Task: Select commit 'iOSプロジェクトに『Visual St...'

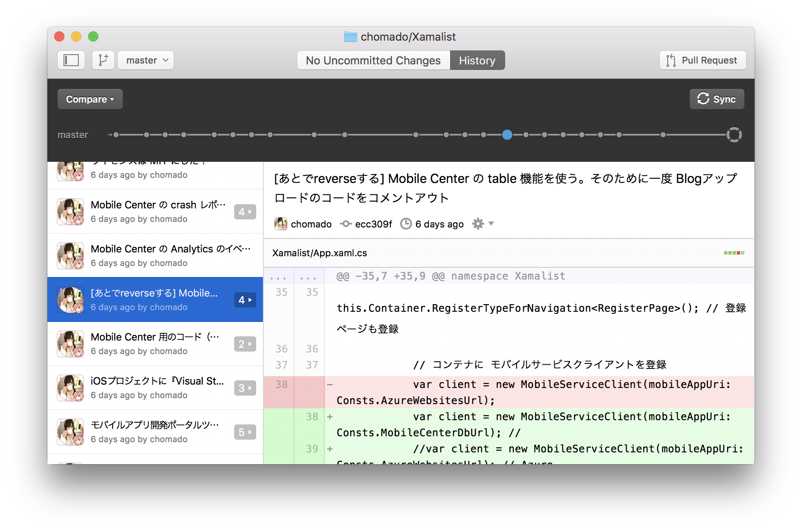Action: [155, 388]
